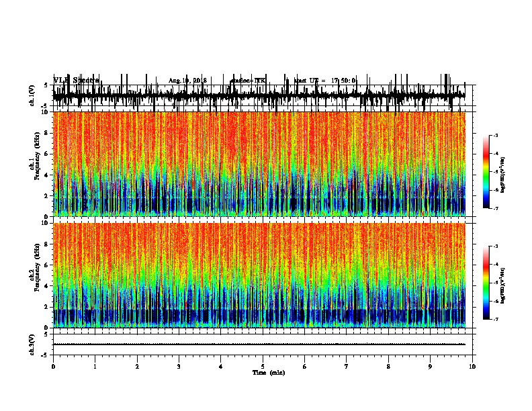The height and width of the screenshot is (411, 532).
Task: Click the 'ch.3(V)' waveform axis label
Action: click(32, 345)
